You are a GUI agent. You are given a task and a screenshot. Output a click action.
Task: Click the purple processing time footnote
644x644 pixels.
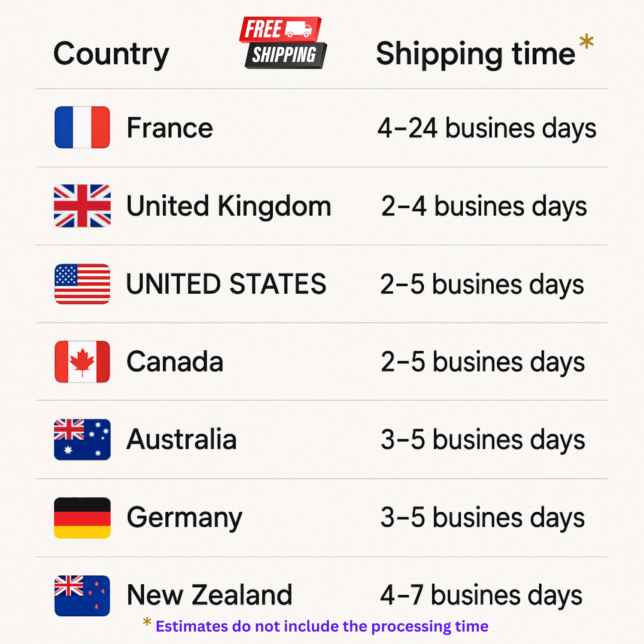322,626
